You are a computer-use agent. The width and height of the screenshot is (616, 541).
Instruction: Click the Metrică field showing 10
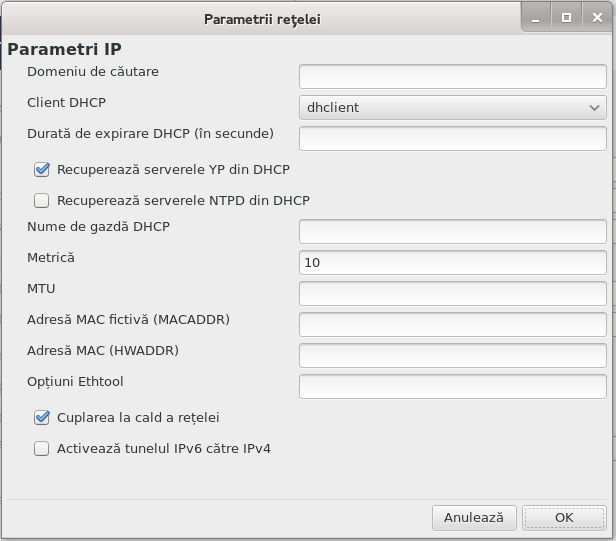click(453, 262)
